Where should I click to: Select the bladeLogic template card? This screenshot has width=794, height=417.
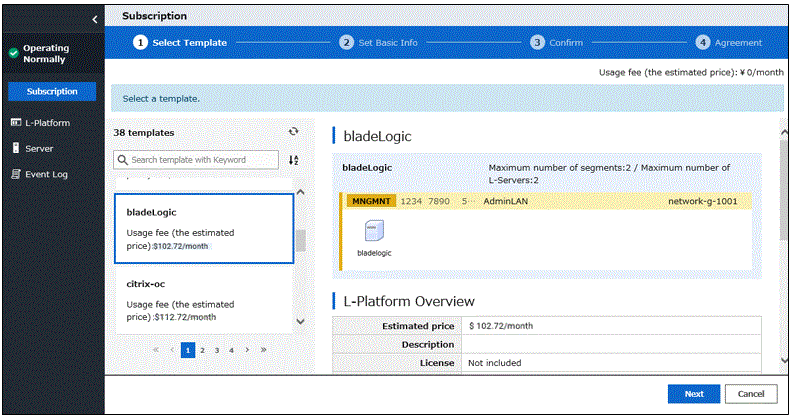(204, 228)
